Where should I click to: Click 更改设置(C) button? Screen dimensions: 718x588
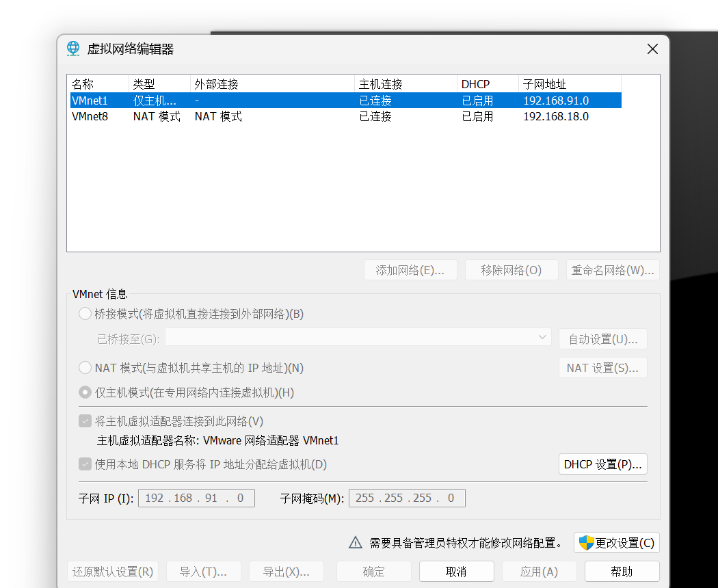click(617, 543)
